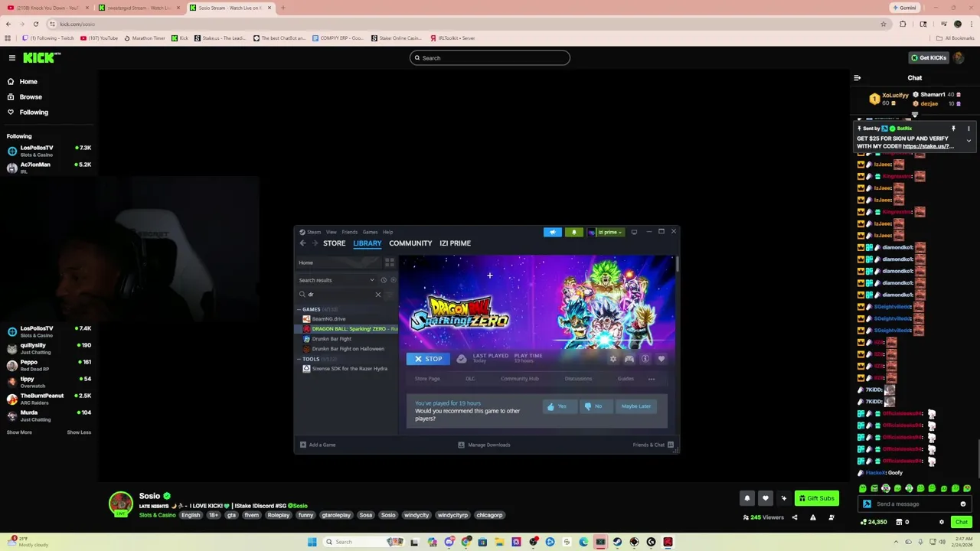The image size is (980, 551).
Task: Open game info icon in Steam
Action: [x=645, y=359]
